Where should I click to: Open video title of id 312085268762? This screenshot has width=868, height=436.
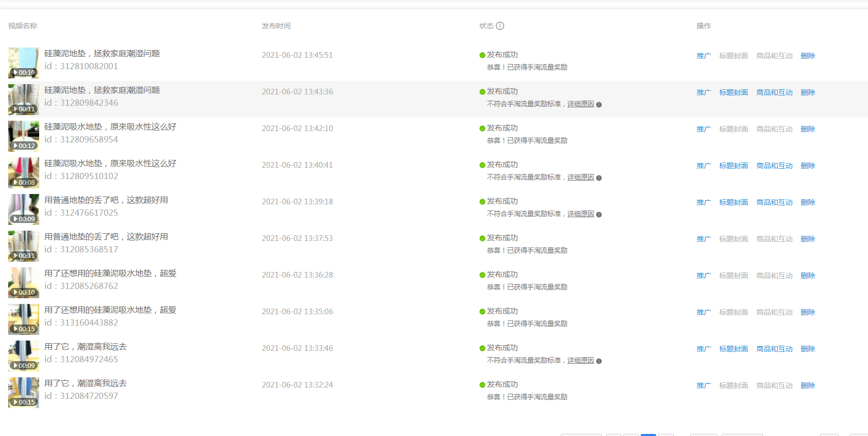pyautogui.click(x=110, y=273)
